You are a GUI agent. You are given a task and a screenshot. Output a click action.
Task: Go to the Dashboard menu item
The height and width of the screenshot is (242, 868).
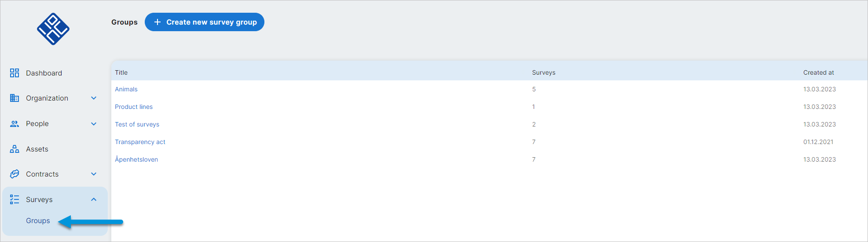pyautogui.click(x=44, y=73)
